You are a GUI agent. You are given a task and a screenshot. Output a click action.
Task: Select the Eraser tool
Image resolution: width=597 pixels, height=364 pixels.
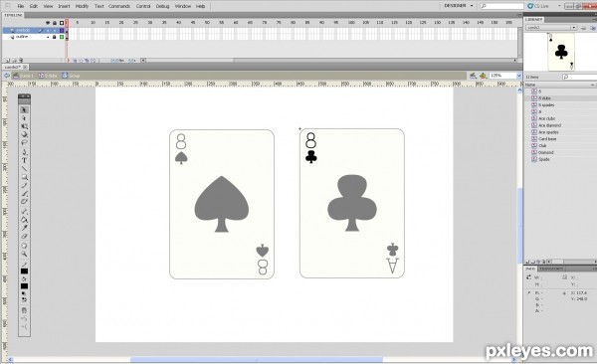click(24, 236)
